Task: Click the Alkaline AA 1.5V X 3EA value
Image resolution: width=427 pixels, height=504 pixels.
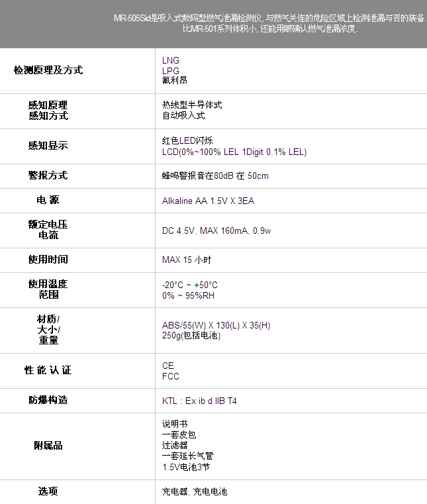Action: [x=208, y=201]
